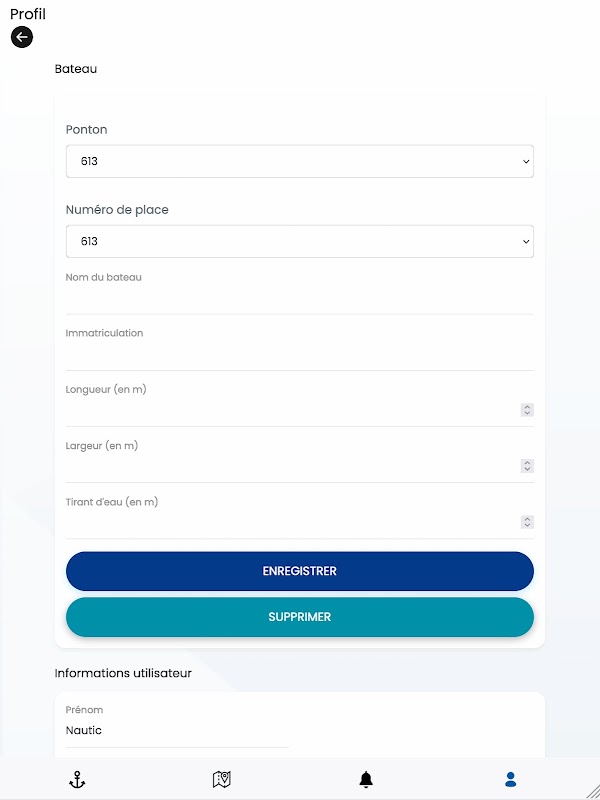Click the Profil page title
The image size is (600, 800).
point(28,14)
